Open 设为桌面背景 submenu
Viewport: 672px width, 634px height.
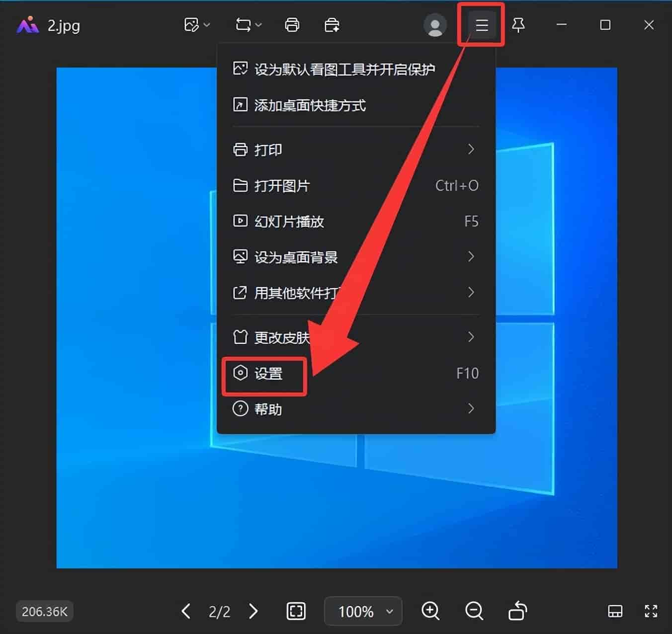tap(356, 257)
